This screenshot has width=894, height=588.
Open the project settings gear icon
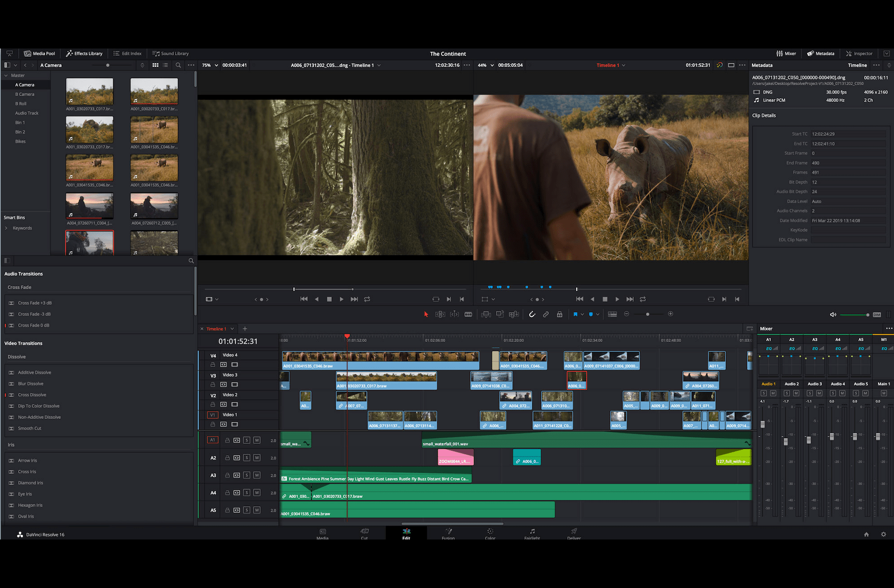(883, 534)
